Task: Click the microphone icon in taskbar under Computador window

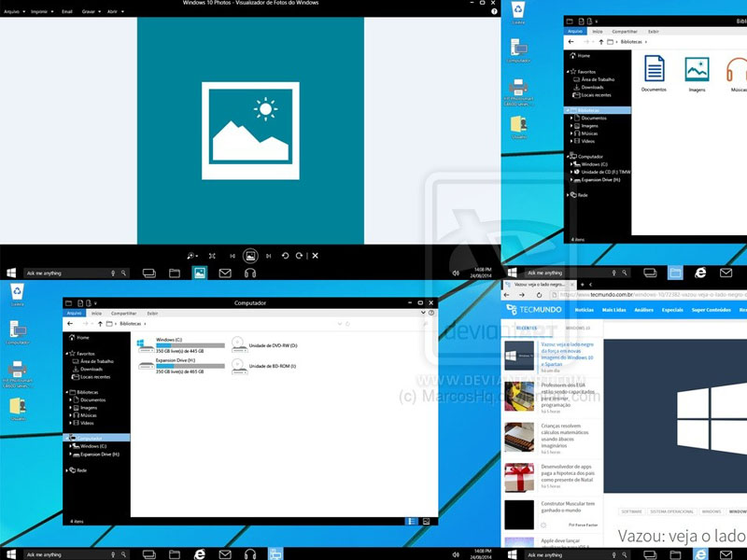Action: point(113,554)
